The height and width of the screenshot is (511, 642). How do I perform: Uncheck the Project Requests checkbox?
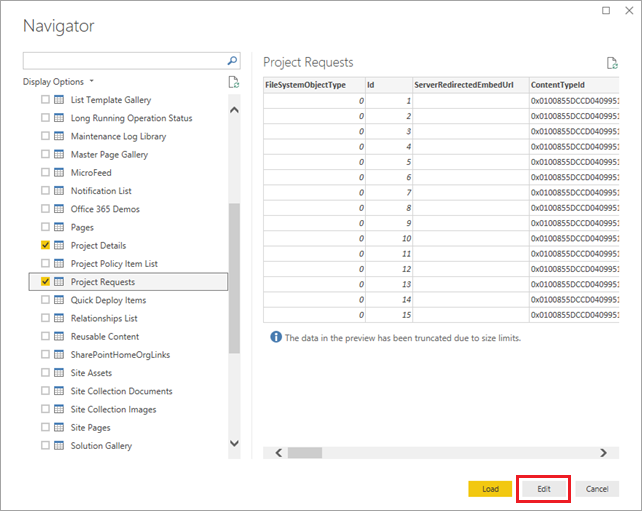pos(45,281)
